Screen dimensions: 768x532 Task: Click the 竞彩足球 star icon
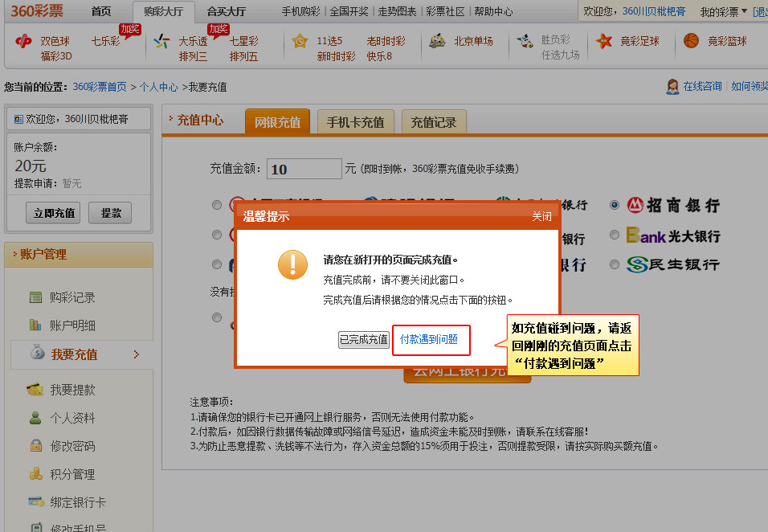(x=604, y=41)
